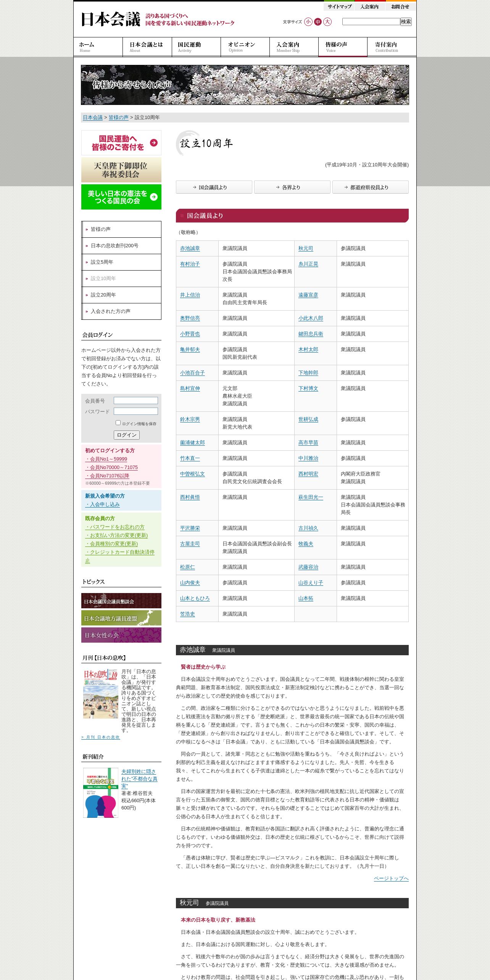490x980 pixels.
Task: Click 小池百合子 name link
Action: pos(192,373)
